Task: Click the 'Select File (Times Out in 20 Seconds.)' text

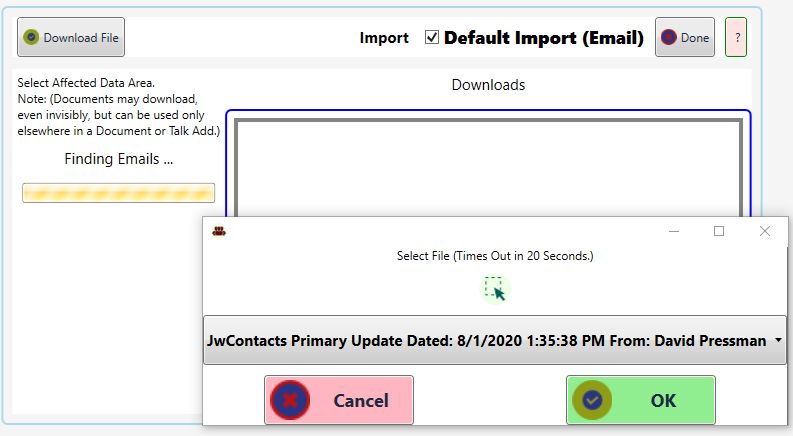Action: click(495, 256)
